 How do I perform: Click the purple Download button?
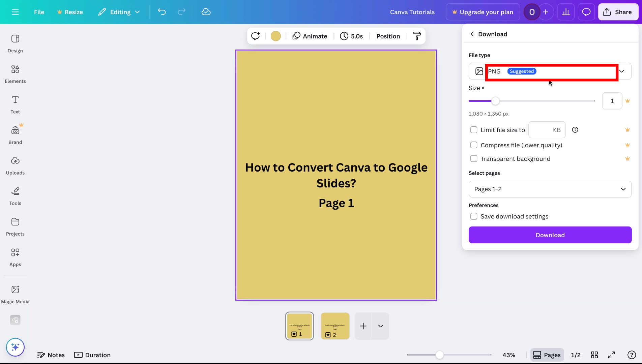coord(550,235)
